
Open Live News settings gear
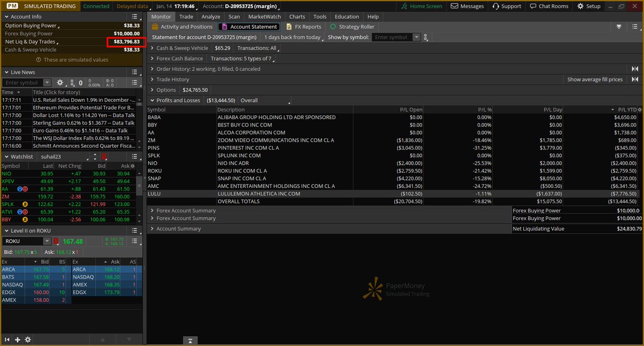60,83
